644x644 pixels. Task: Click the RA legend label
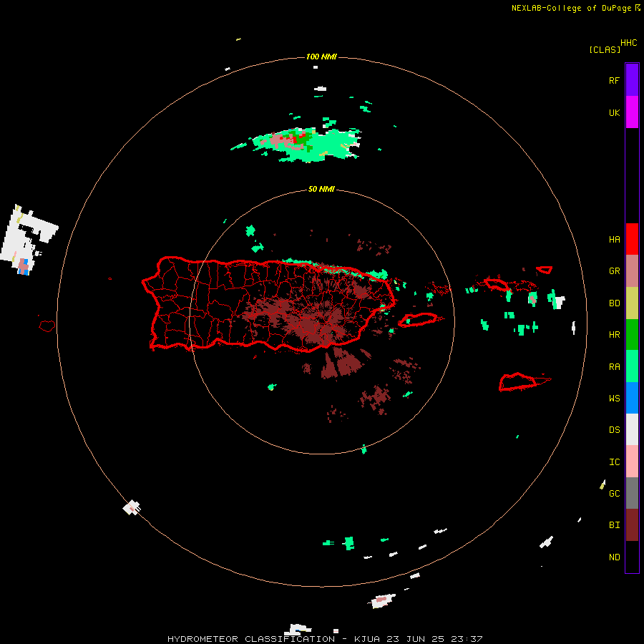(614, 367)
